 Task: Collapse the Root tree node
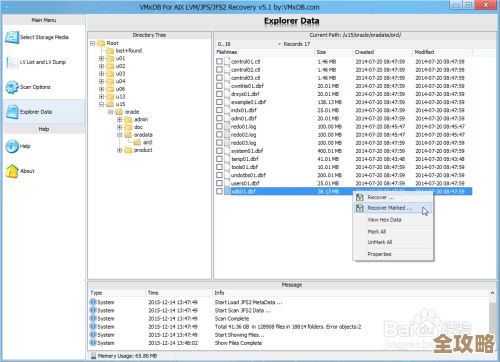93,43
